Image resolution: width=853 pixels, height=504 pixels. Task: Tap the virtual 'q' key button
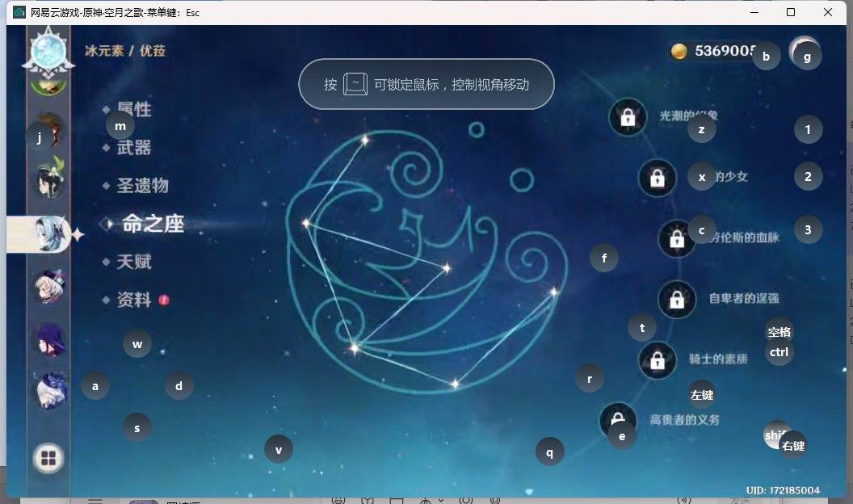pyautogui.click(x=549, y=451)
